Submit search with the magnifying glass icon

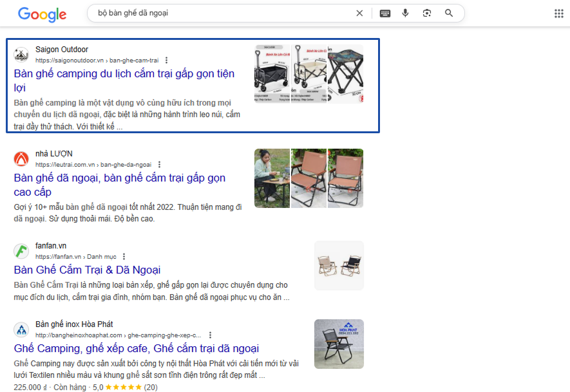pyautogui.click(x=449, y=13)
